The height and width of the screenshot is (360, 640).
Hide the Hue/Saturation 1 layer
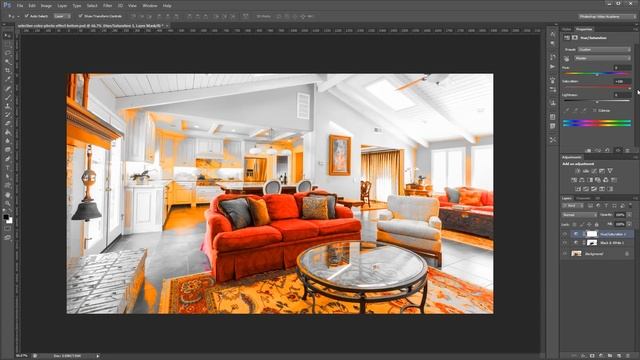(x=564, y=234)
